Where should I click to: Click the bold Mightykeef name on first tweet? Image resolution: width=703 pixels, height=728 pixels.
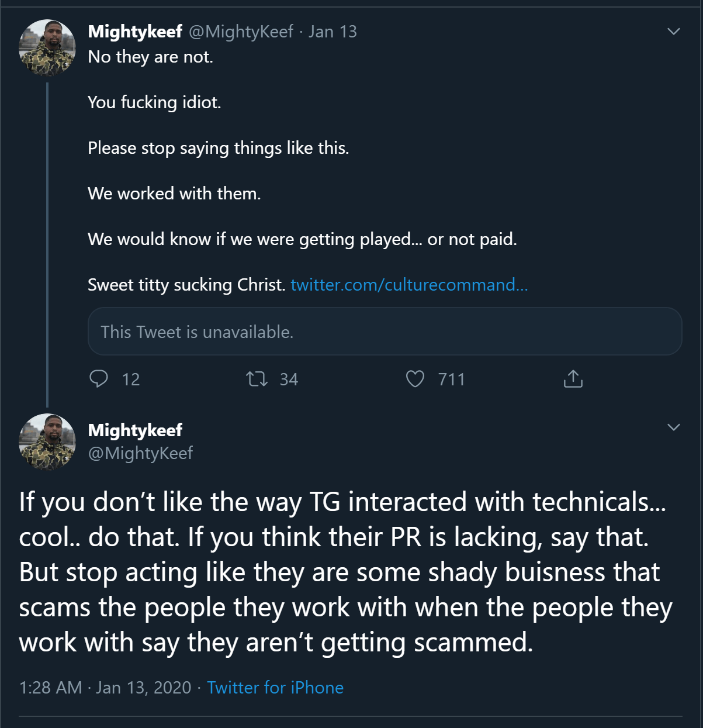[135, 32]
